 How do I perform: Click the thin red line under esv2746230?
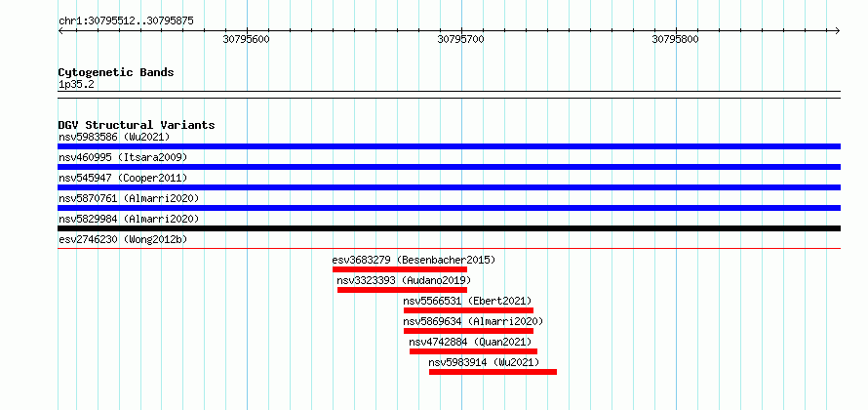(x=449, y=248)
